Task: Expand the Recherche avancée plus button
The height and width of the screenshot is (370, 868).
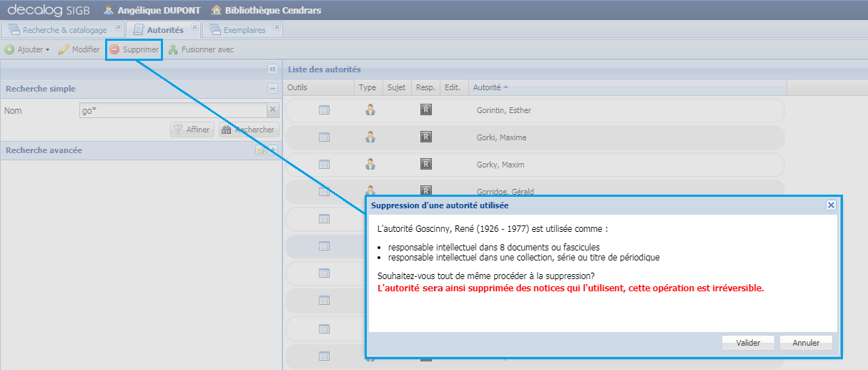Action: 272,150
